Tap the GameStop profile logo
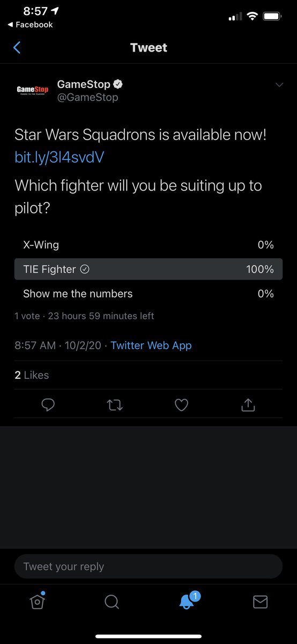The width and height of the screenshot is (297, 644). (x=32, y=89)
